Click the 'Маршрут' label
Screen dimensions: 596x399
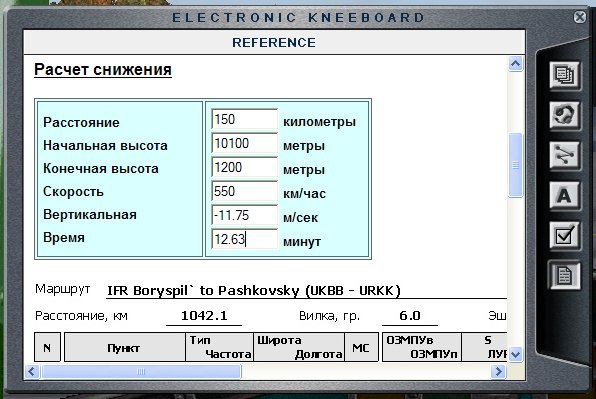pyautogui.click(x=62, y=289)
